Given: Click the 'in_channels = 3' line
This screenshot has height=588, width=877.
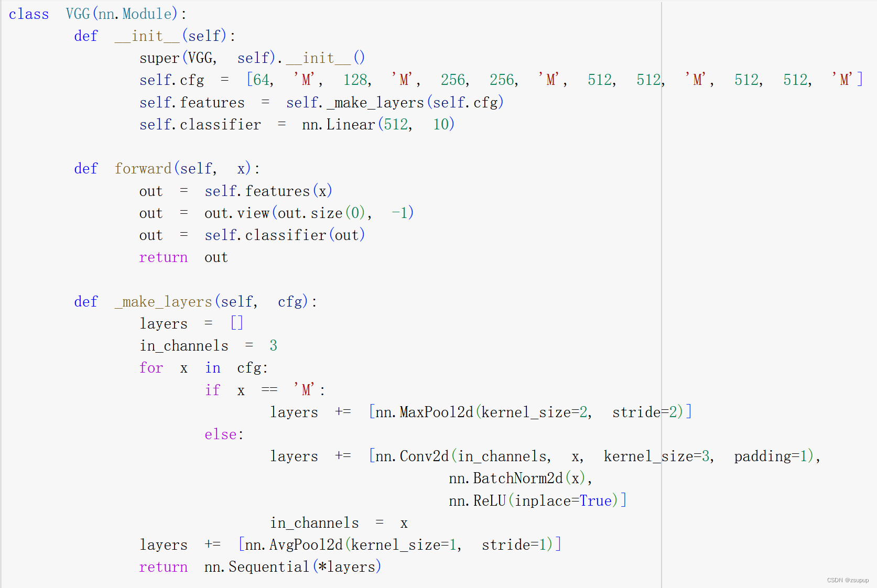Looking at the screenshot, I should (208, 346).
